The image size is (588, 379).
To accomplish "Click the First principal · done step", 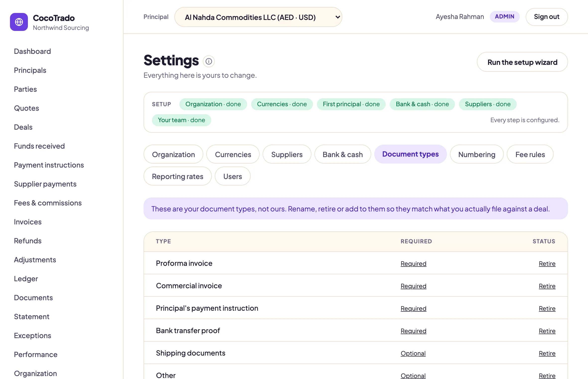I will pos(351,104).
